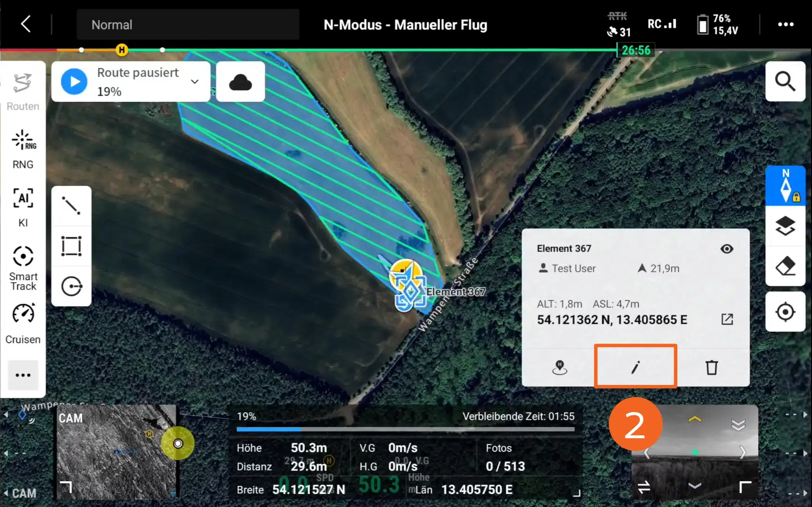Open the CAM thermal preview thumbnail
This screenshot has width=812, height=507.
pyautogui.click(x=116, y=452)
